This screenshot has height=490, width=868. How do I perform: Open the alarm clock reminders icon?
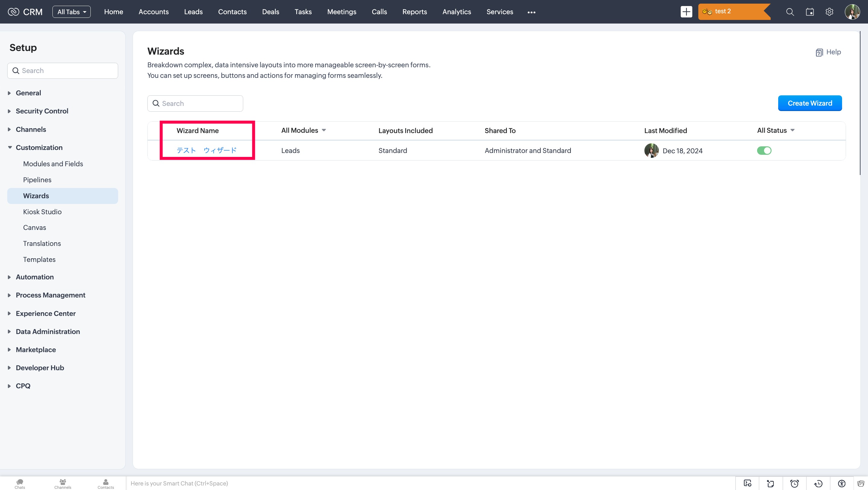794,483
